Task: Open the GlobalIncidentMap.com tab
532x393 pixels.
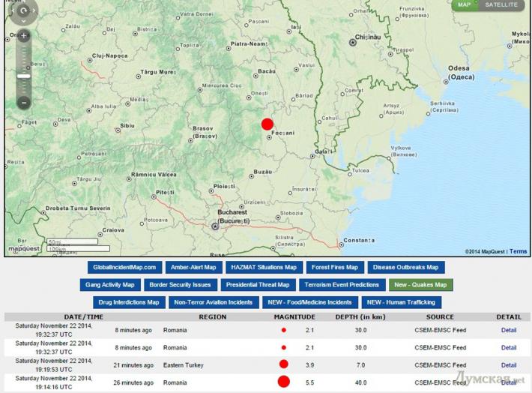Action: tap(124, 267)
